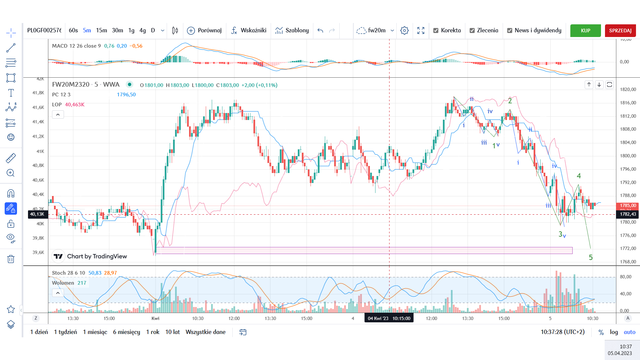
Task: Select the 30m timeframe
Action: [118, 31]
